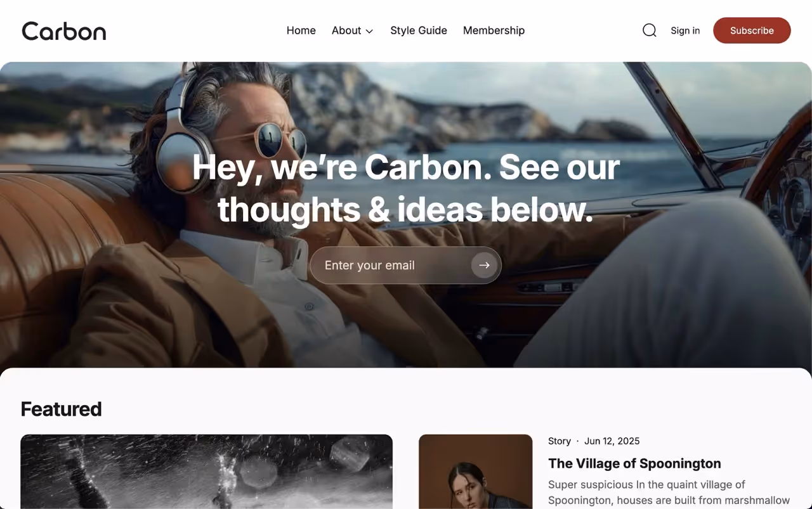Expand the About dropdown chevron
The width and height of the screenshot is (812, 509).
[x=369, y=31]
